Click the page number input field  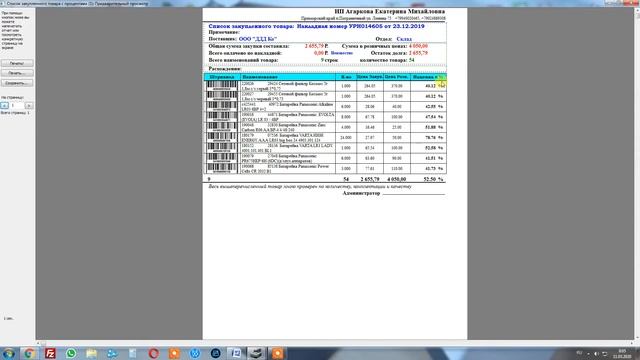click(x=17, y=105)
